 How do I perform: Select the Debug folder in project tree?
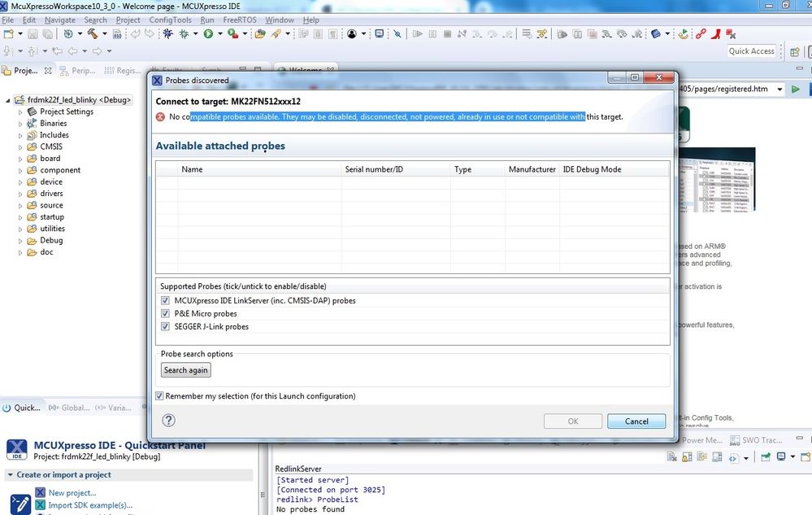51,240
